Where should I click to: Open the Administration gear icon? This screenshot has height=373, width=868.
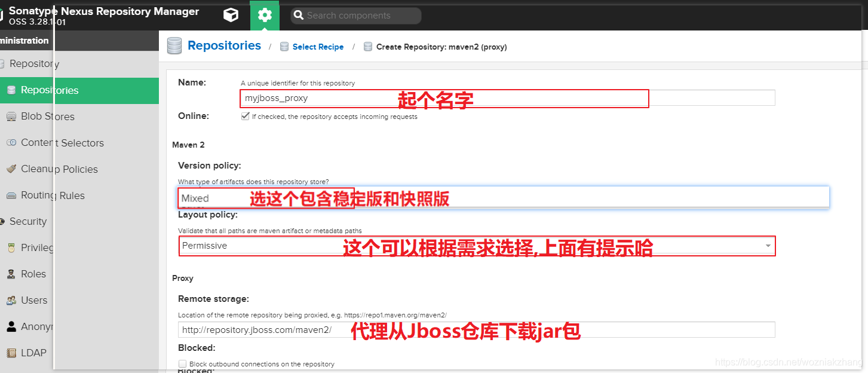265,16
